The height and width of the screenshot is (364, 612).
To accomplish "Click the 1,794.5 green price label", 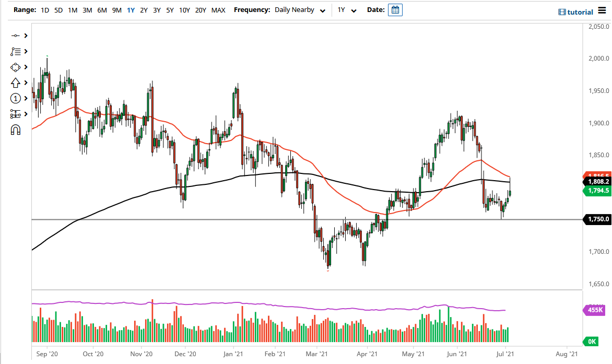I will click(597, 191).
